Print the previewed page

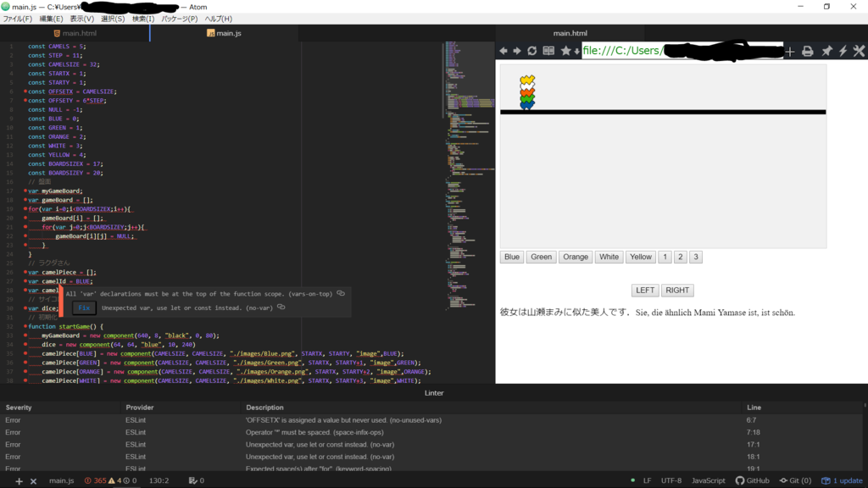808,52
